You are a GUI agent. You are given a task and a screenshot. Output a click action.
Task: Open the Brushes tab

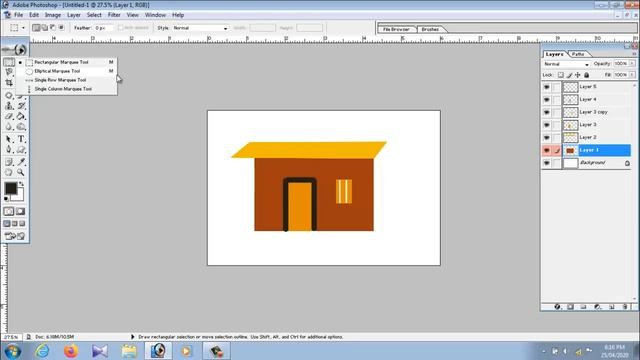(x=430, y=29)
